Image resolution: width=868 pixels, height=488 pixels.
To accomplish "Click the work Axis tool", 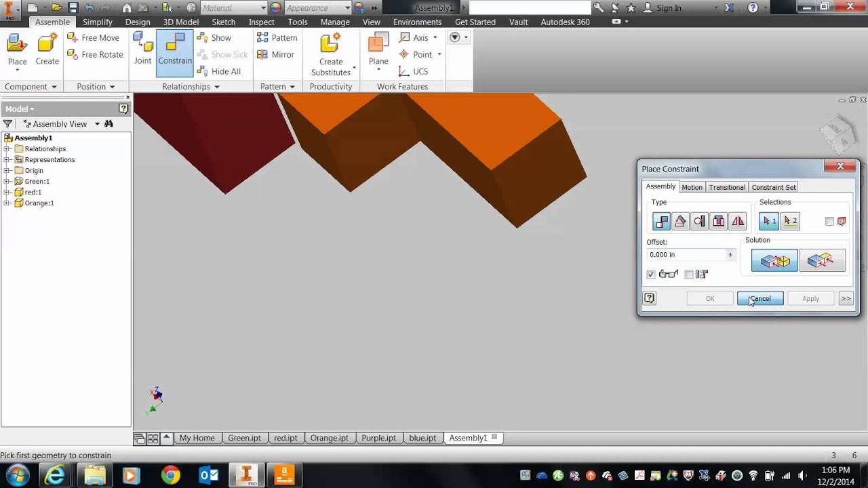I will [414, 38].
